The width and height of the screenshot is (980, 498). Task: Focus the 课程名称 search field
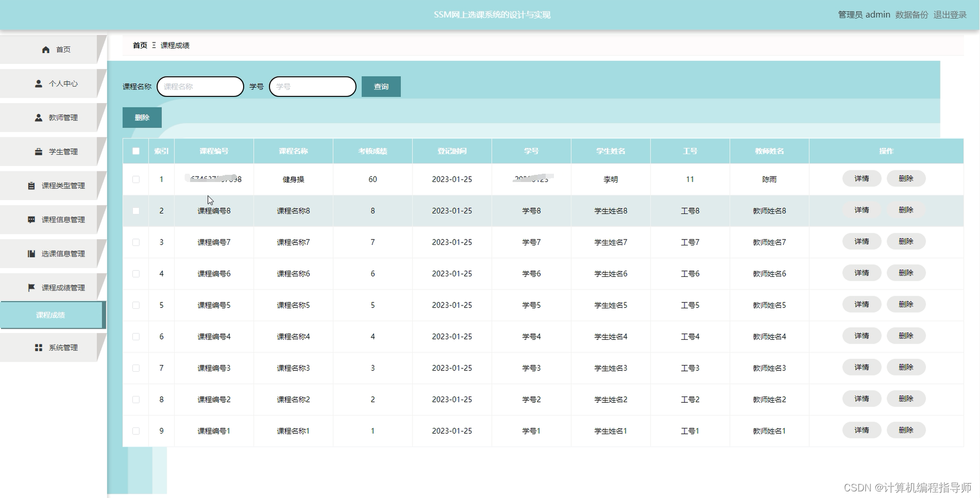point(200,87)
